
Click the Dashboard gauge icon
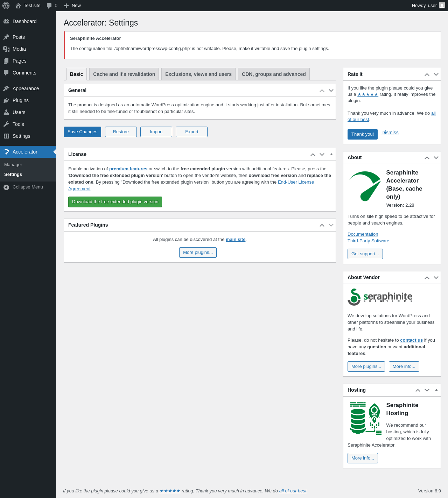tap(6, 21)
